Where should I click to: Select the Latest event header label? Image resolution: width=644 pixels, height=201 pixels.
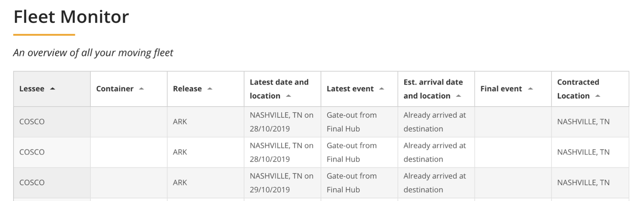[x=350, y=89]
